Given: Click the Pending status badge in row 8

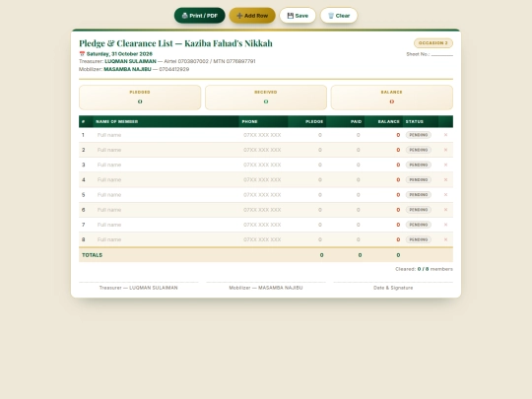Looking at the screenshot, I should pos(419,239).
